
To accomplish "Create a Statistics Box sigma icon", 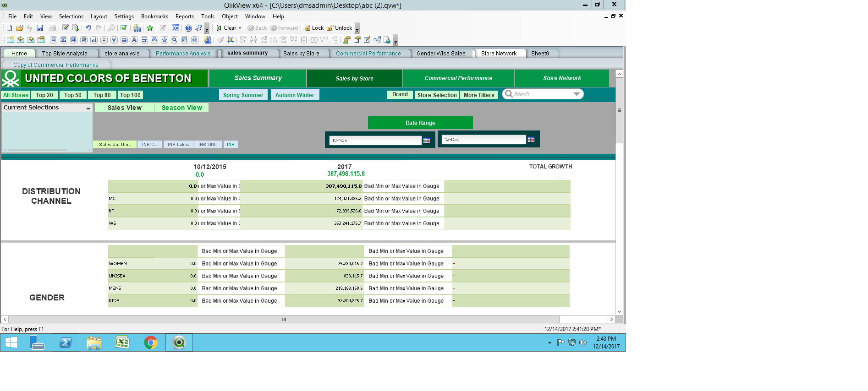I will pyautogui.click(x=64, y=40).
